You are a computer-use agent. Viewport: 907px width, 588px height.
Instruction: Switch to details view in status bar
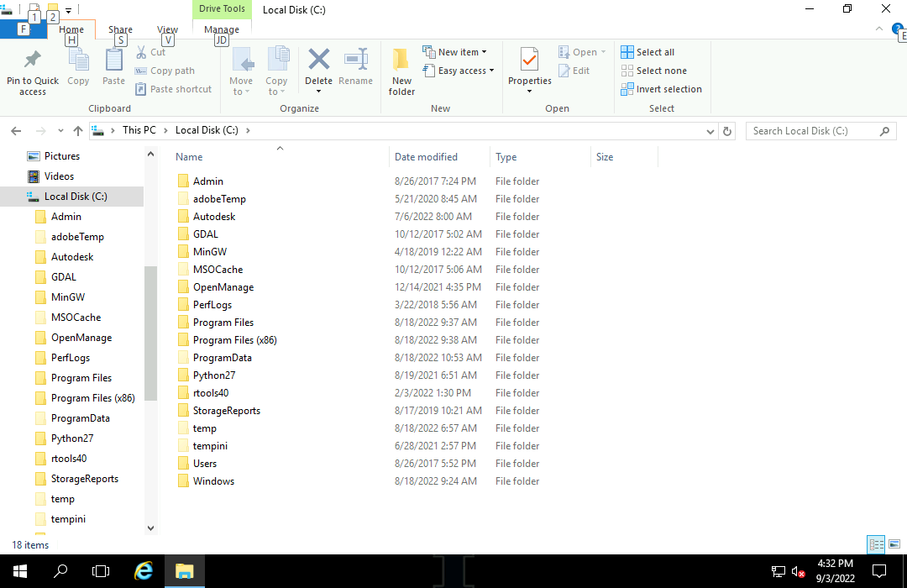pyautogui.click(x=876, y=544)
